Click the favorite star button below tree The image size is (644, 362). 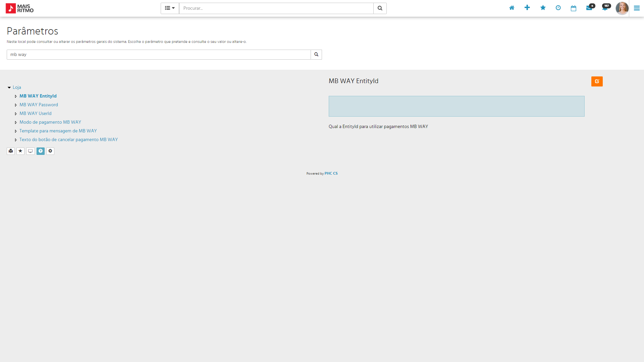20,151
